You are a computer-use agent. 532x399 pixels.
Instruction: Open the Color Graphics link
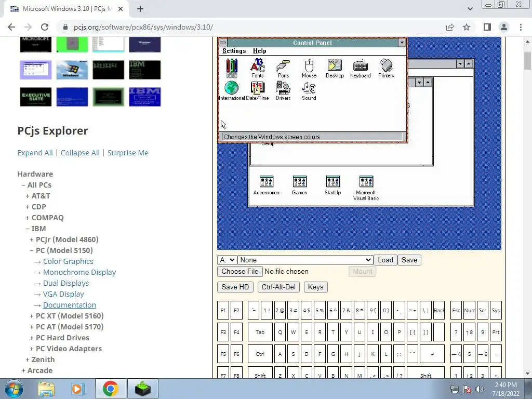click(x=68, y=261)
